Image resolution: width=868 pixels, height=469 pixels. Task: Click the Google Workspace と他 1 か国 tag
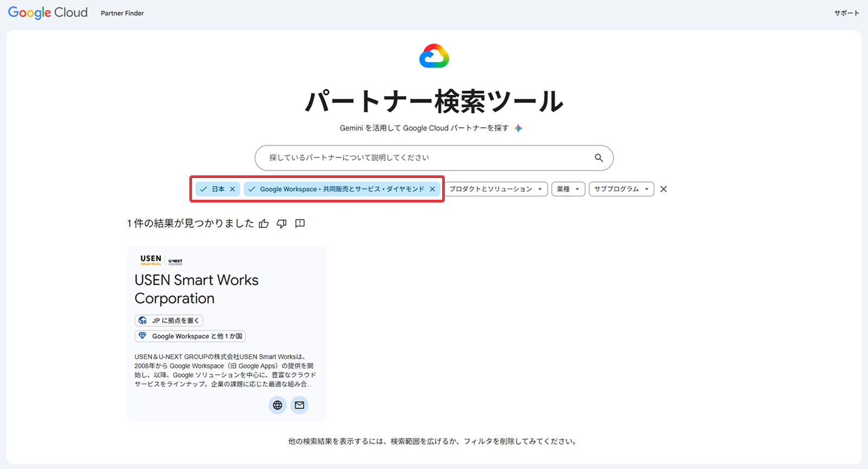pos(190,337)
